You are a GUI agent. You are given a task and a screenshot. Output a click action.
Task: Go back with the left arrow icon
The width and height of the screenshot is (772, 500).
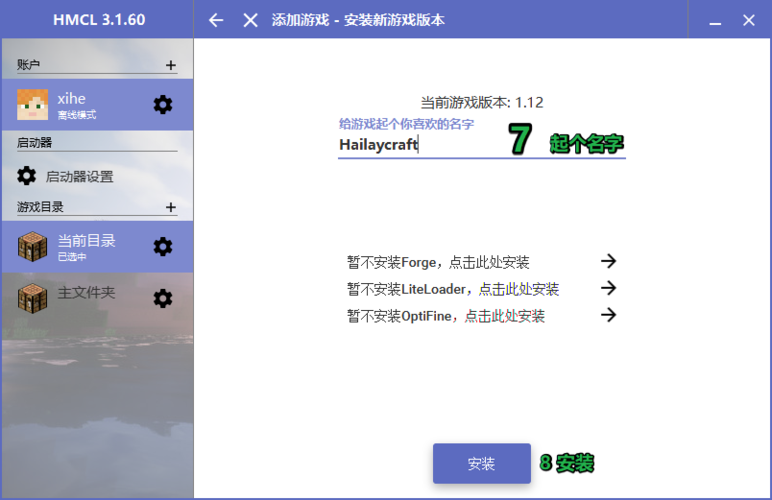pyautogui.click(x=216, y=20)
